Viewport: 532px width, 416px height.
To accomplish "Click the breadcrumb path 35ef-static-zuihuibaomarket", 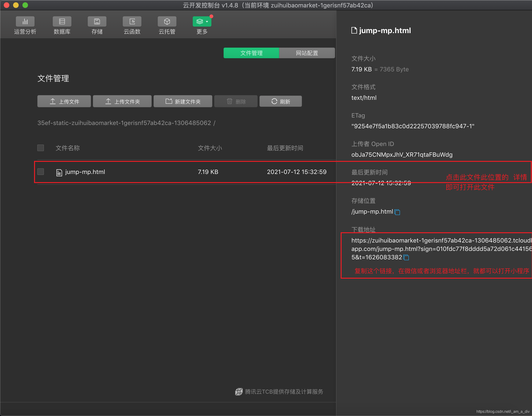I will pyautogui.click(x=124, y=123).
